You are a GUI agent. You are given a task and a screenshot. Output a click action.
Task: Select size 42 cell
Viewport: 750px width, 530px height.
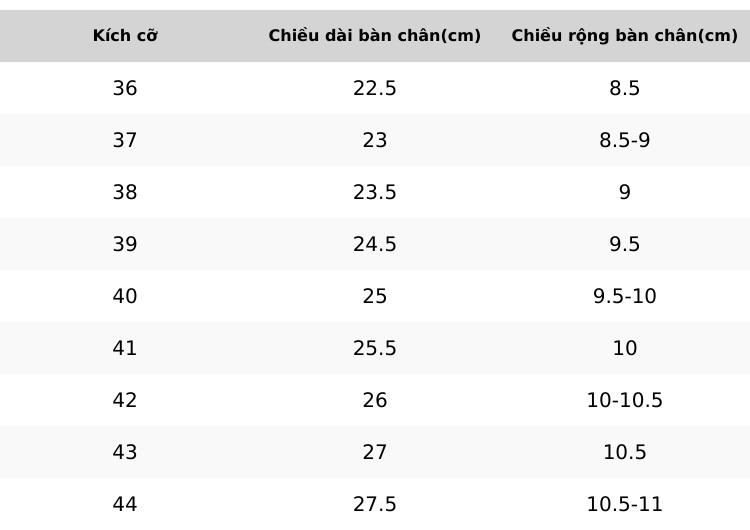[125, 400]
